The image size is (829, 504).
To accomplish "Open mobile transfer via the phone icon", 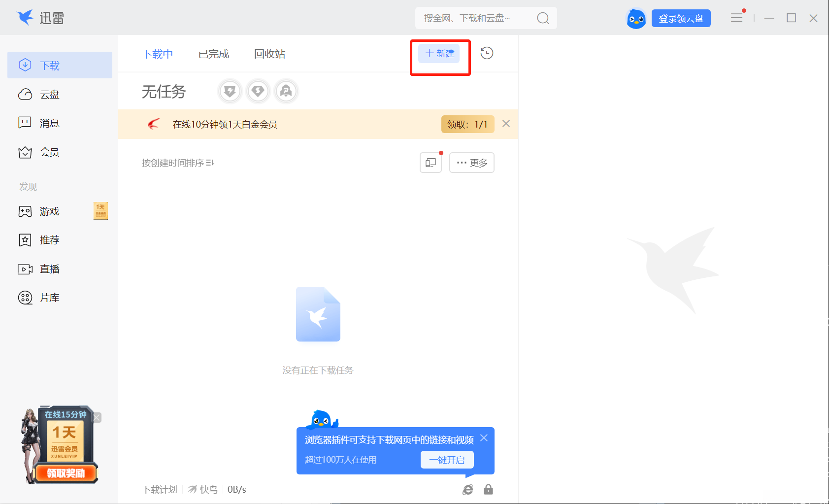I will pos(430,163).
